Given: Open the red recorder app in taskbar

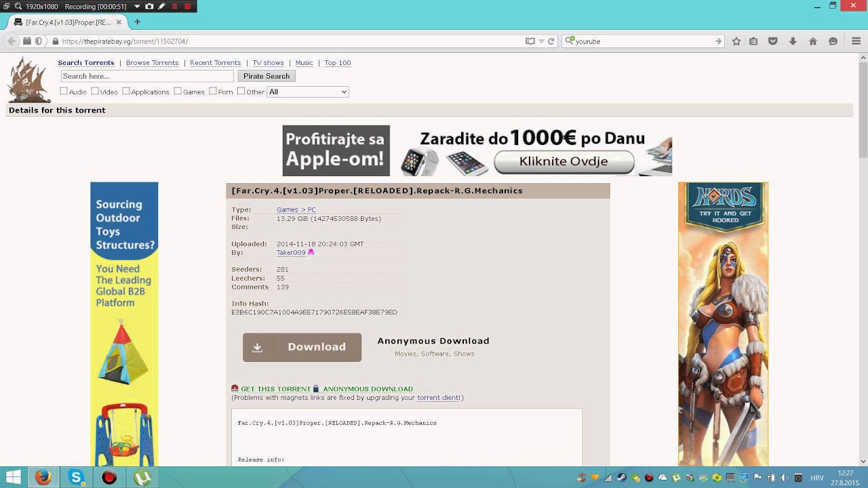Looking at the screenshot, I should tap(109, 477).
